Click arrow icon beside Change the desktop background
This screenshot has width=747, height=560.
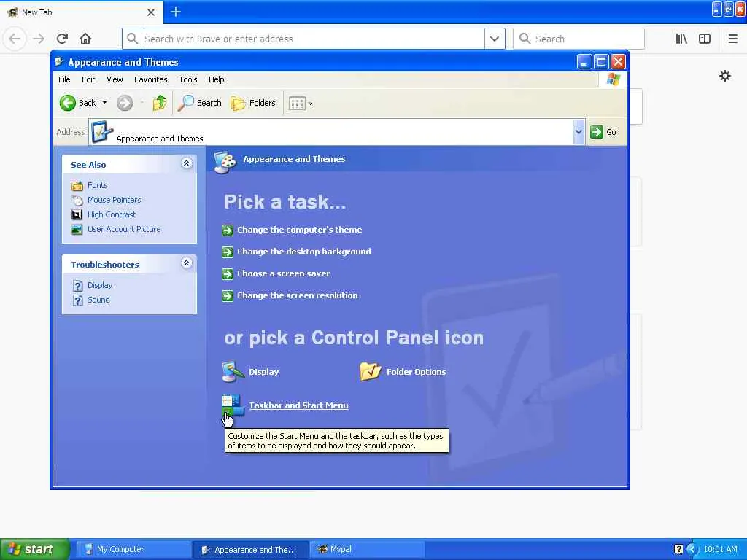[228, 252]
